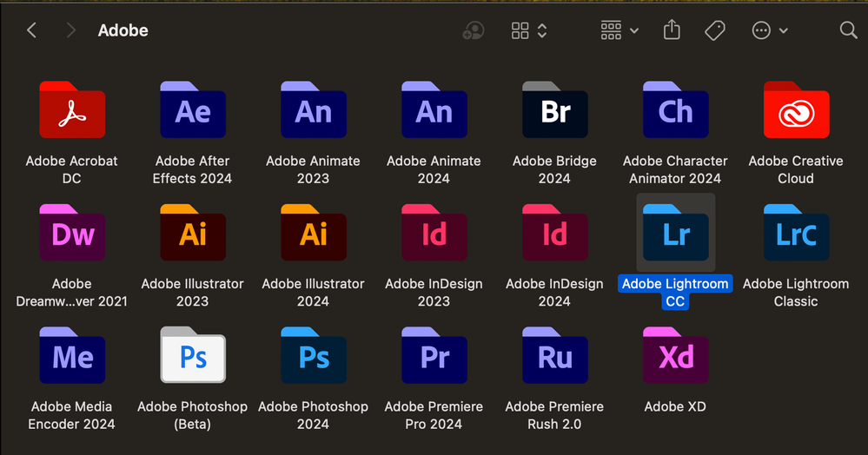Click the "Adobe Photoshop (Beta)" label

[193, 415]
